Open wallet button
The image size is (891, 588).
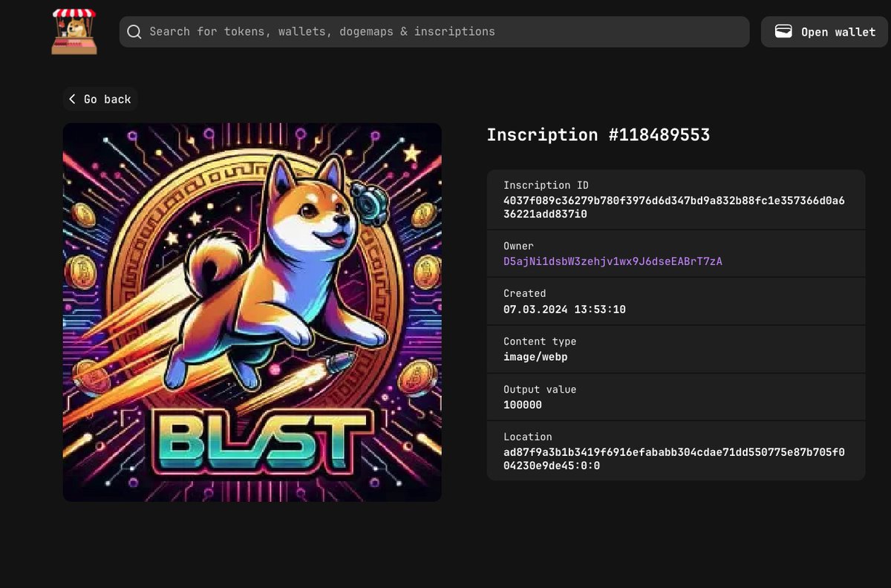824,32
